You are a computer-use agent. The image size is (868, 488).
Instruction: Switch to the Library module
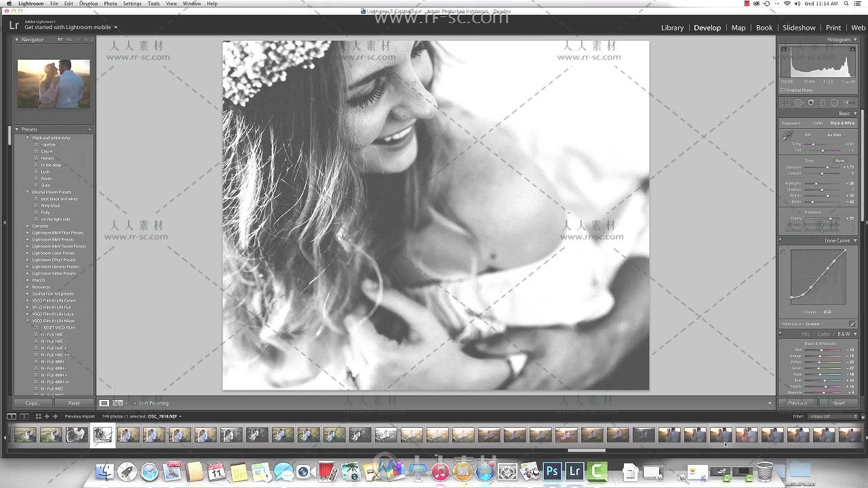[672, 28]
